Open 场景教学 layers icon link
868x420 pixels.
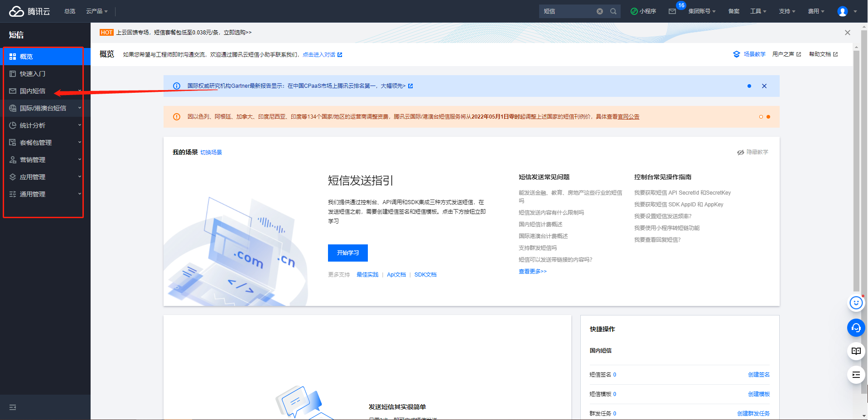click(749, 54)
